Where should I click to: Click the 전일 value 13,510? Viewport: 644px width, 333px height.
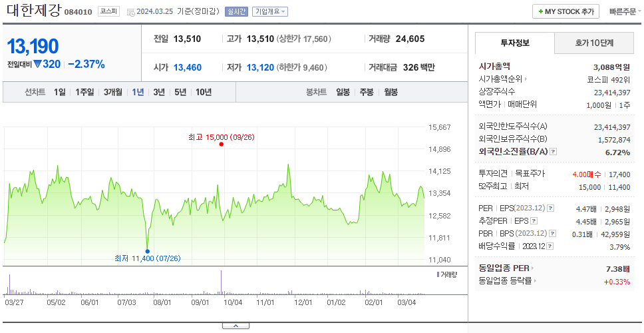[x=188, y=39]
